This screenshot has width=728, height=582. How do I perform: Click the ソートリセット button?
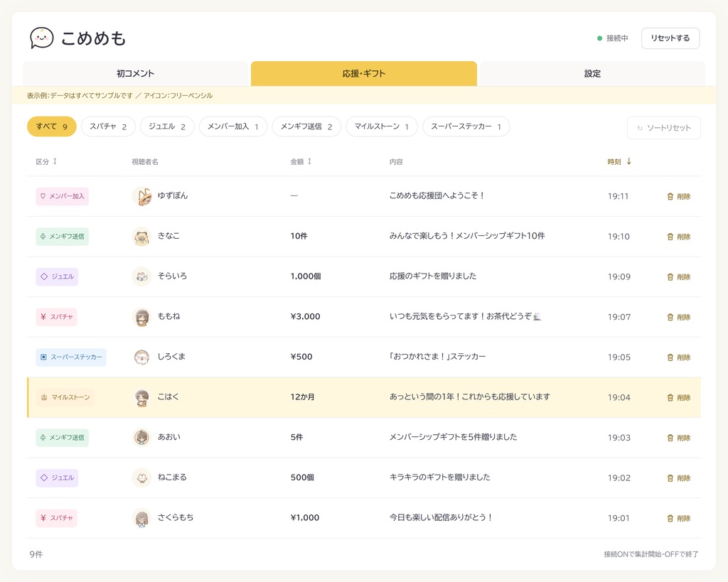(x=664, y=128)
